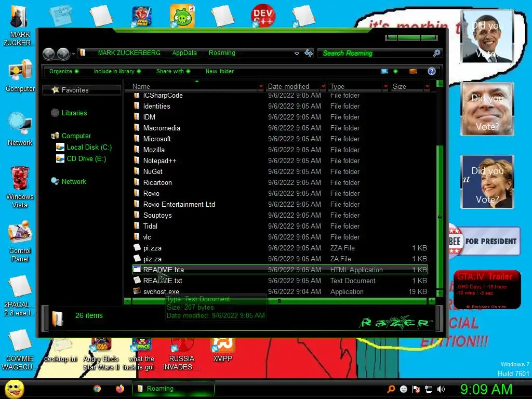The width and height of the screenshot is (532, 399).
Task: Select the NuGet folder
Action: tap(153, 171)
